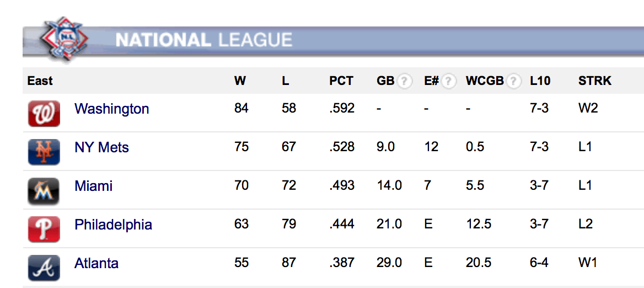This screenshot has width=644, height=288.
Task: Open the GB column help icon
Action: [x=405, y=82]
